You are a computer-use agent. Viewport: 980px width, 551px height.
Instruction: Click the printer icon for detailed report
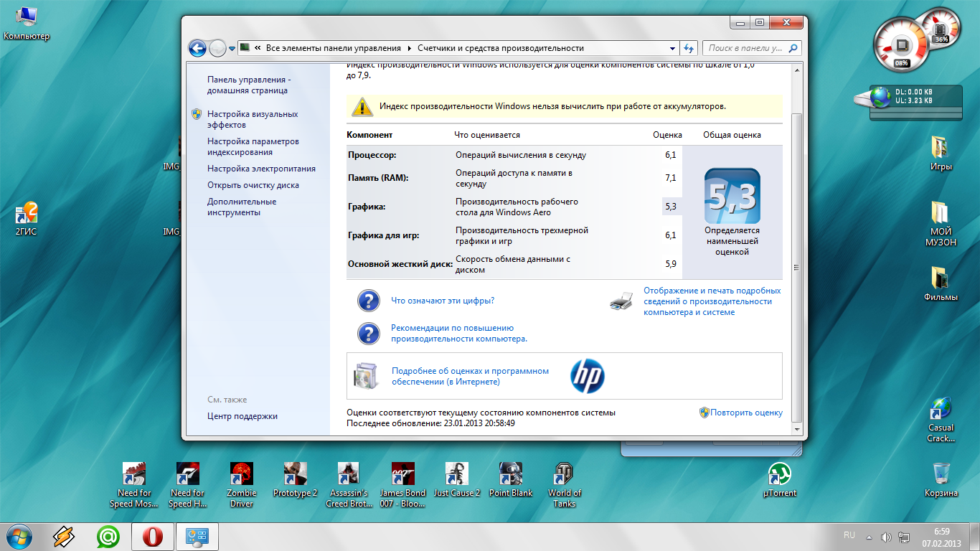click(621, 301)
